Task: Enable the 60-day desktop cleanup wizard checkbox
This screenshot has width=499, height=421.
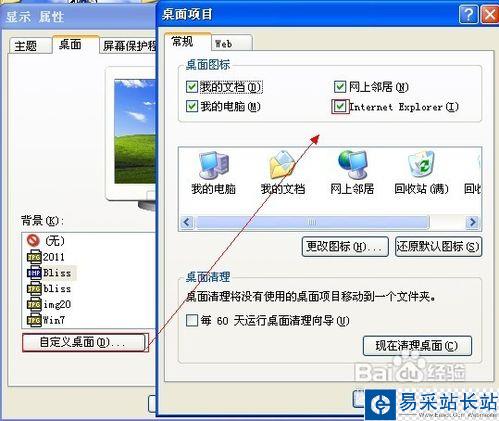Action: point(192,320)
